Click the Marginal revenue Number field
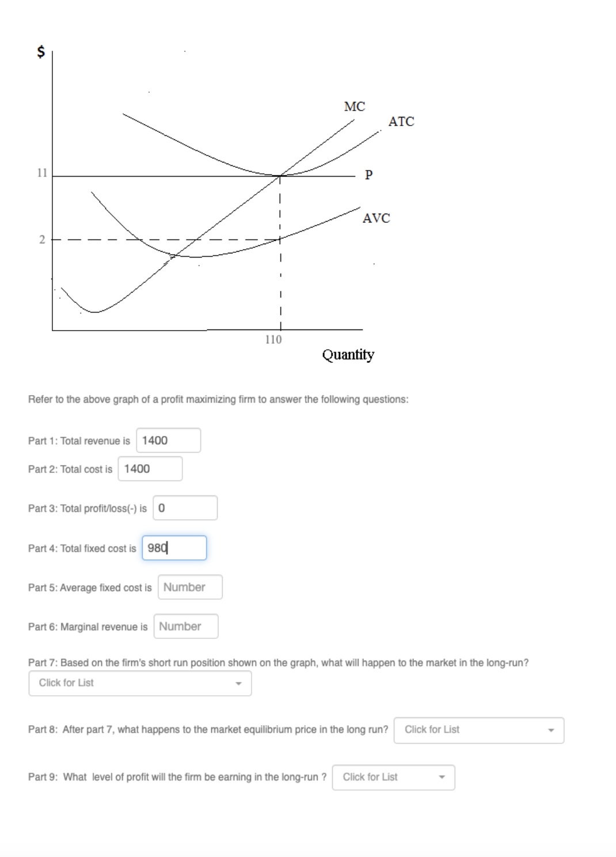Screen dimensions: 616x857 [185, 626]
